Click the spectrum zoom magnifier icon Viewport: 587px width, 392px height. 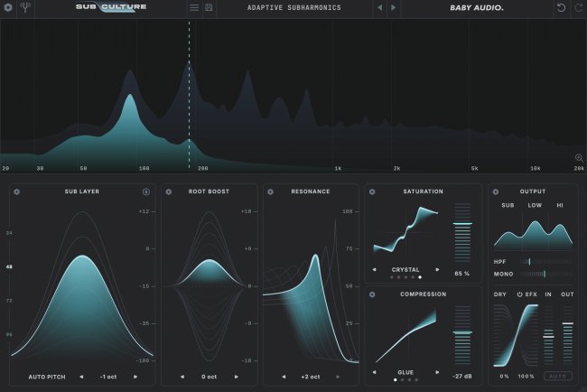tap(579, 158)
